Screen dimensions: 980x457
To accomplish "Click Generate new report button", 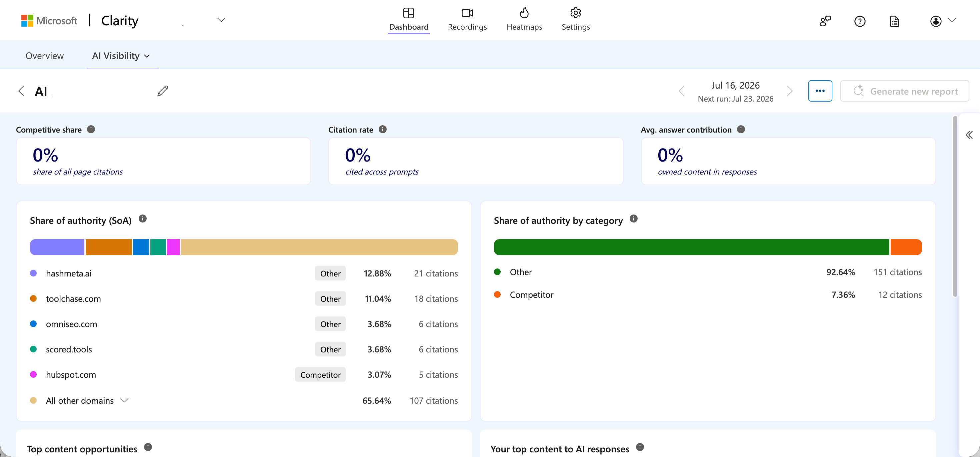I will [904, 91].
